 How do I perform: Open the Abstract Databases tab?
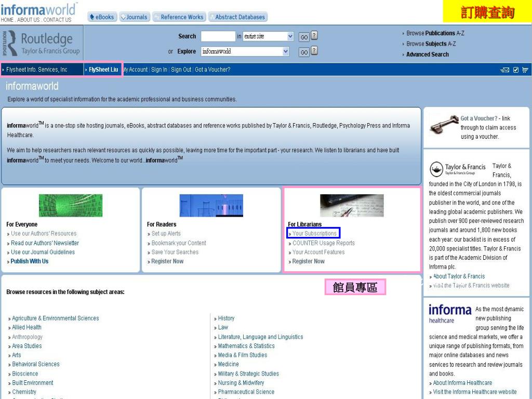[x=237, y=17]
